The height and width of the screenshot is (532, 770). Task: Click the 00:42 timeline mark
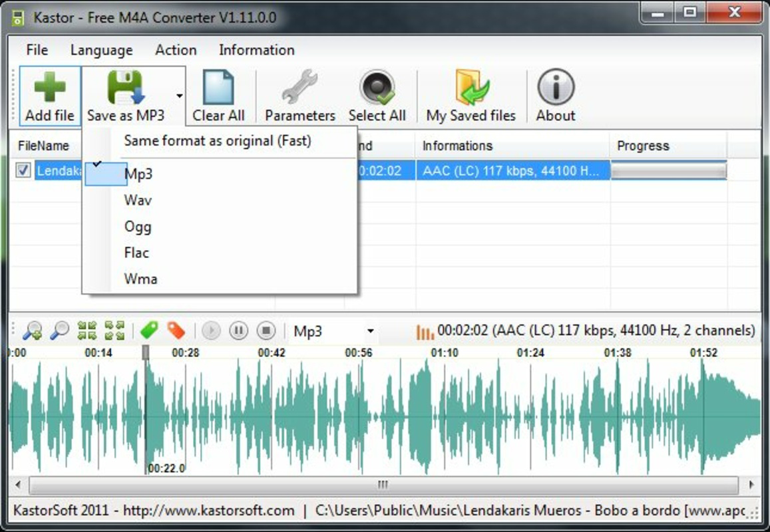click(272, 352)
